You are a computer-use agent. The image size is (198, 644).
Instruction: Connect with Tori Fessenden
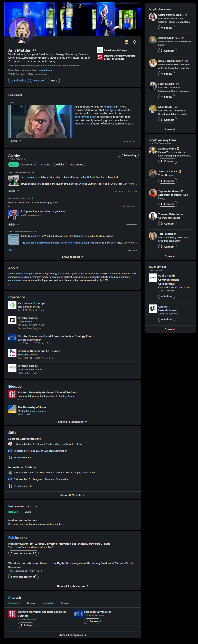(x=167, y=247)
